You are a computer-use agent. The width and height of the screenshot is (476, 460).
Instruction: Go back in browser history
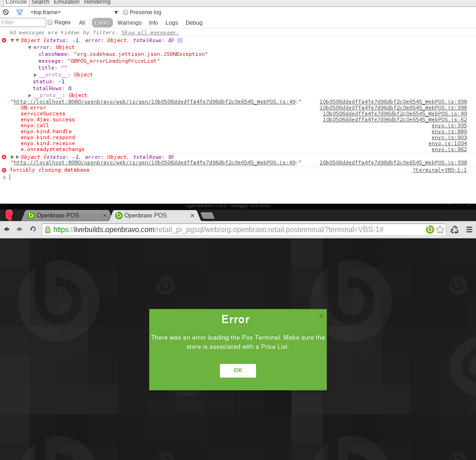click(6, 229)
